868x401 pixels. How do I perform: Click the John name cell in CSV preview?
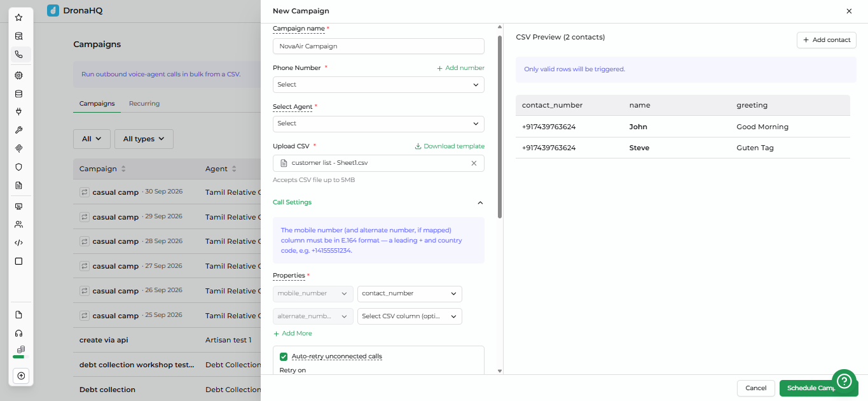(x=638, y=127)
